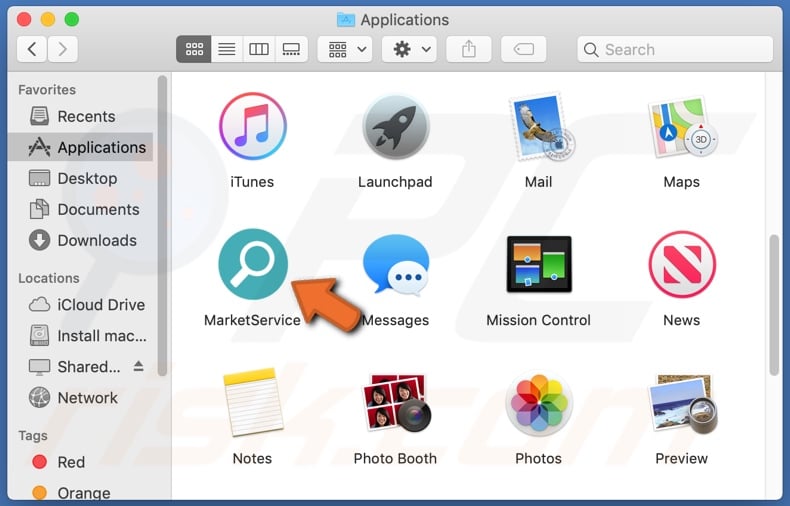Switch to column view
The image size is (790, 506).
click(x=259, y=49)
